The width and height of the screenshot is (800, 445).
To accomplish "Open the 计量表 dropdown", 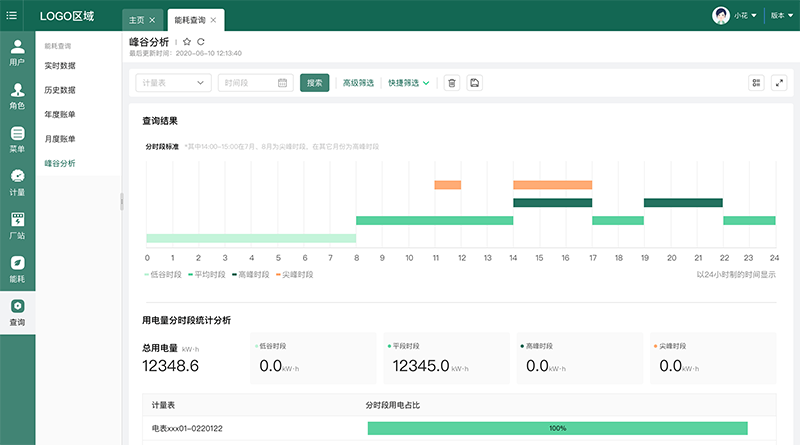I will [x=173, y=83].
